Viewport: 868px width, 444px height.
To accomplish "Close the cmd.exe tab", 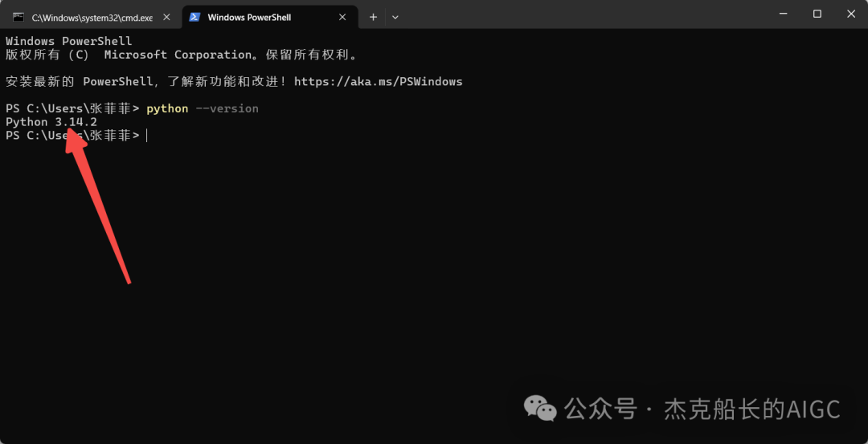I will tap(166, 17).
